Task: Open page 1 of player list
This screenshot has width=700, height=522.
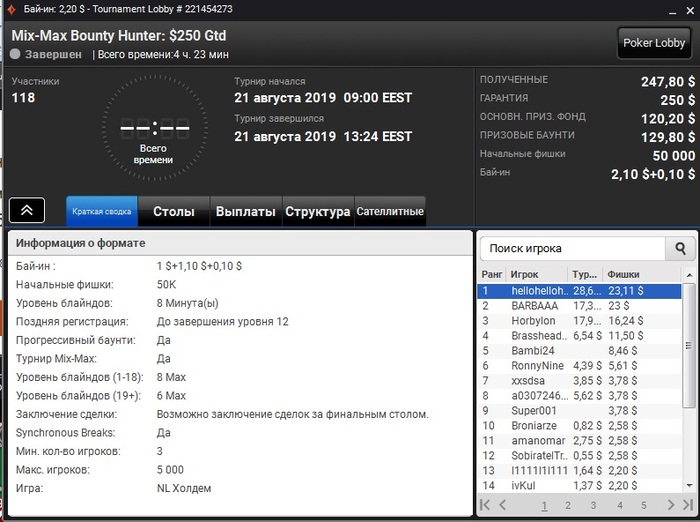Action: (544, 505)
